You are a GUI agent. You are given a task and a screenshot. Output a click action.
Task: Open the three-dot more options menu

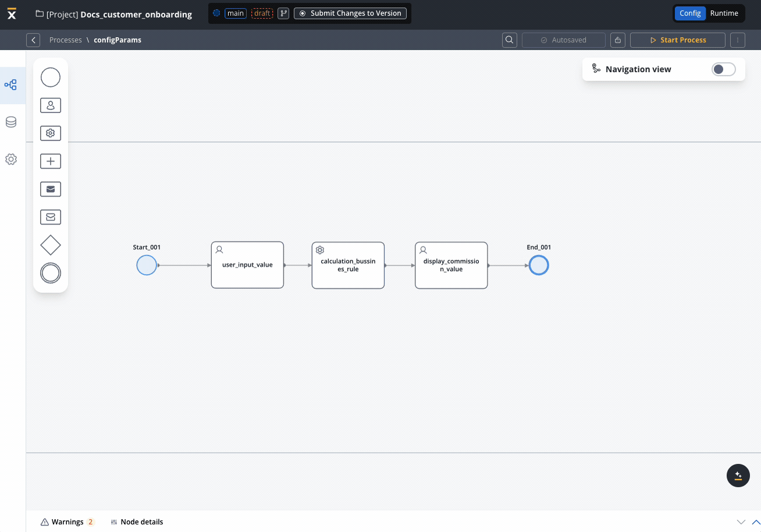[738, 40]
